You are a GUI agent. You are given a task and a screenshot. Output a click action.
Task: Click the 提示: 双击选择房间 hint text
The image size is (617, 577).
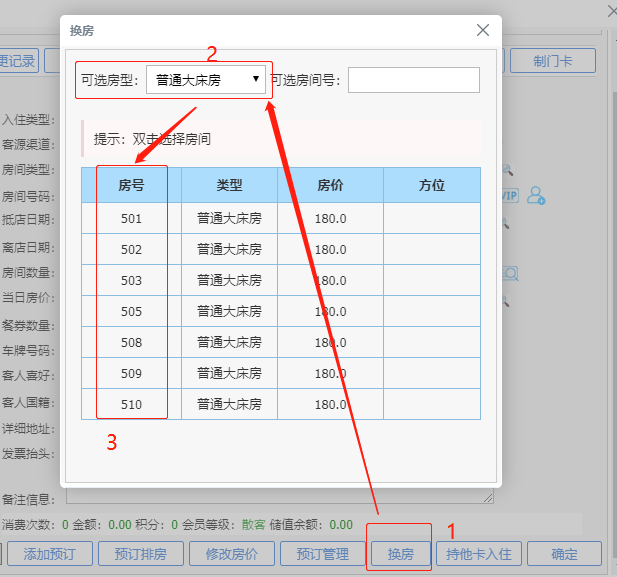pyautogui.click(x=152, y=139)
